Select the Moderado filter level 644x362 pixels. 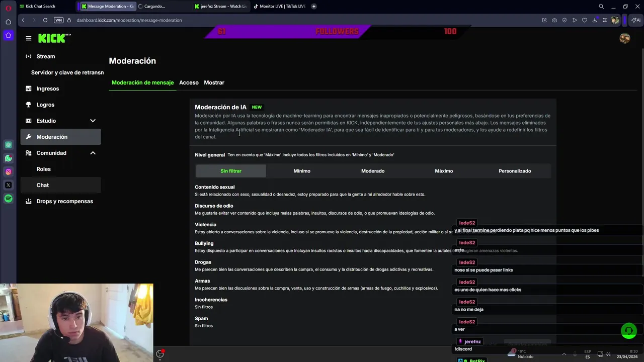tap(373, 171)
